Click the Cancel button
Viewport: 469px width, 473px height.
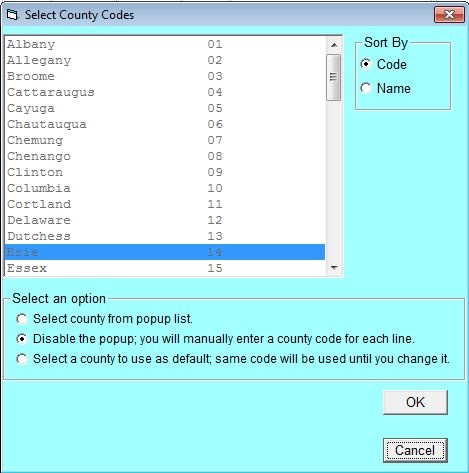415,450
